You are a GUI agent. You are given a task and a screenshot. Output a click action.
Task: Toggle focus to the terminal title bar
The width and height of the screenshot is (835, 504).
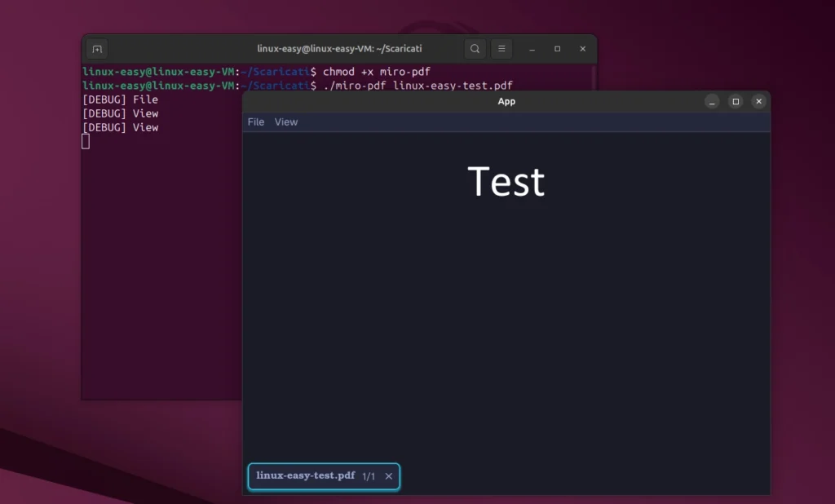tap(339, 48)
